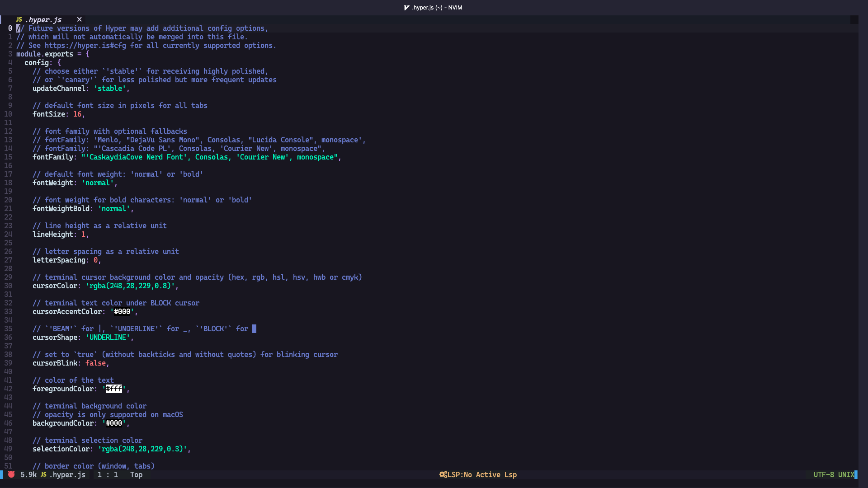
Task: Select the .hyper.js tab
Action: pos(44,19)
